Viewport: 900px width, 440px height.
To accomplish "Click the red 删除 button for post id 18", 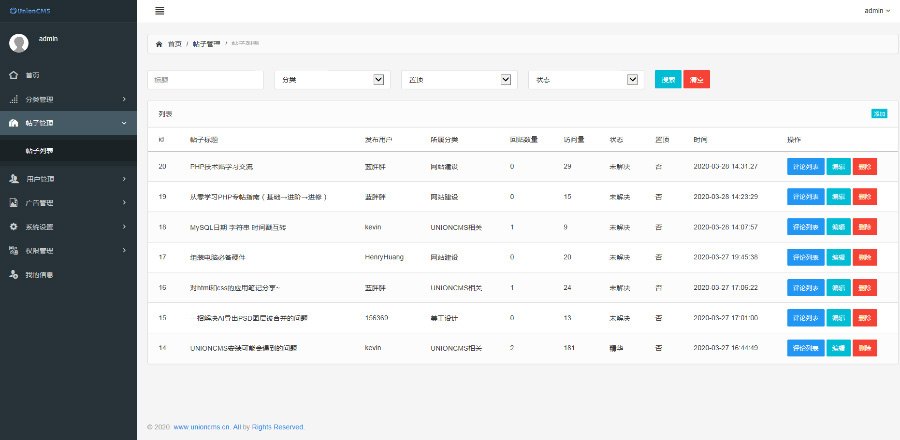I will [x=864, y=227].
